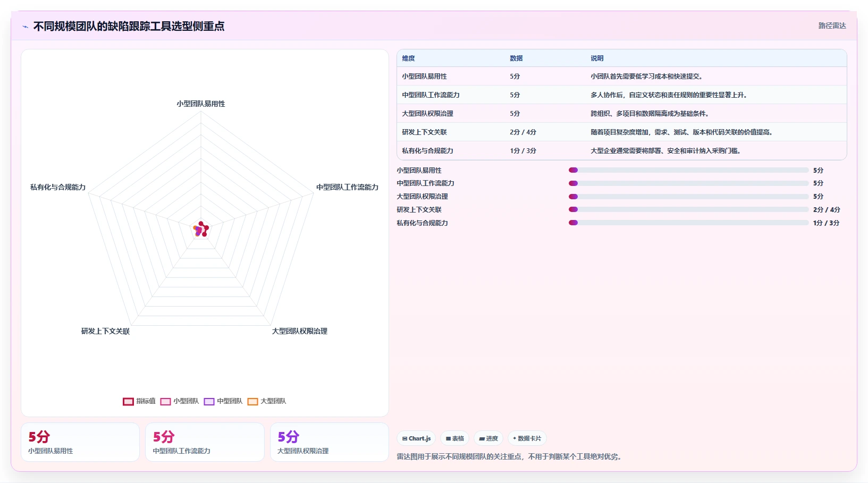Toggle the 指标值 legend item
This screenshot has height=483, width=868.
[139, 401]
